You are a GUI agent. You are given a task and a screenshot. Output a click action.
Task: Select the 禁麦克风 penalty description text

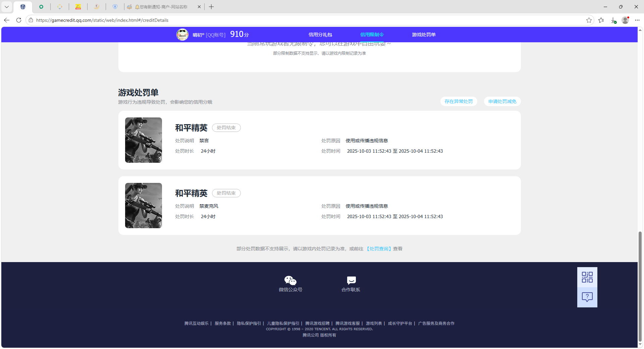tap(209, 206)
